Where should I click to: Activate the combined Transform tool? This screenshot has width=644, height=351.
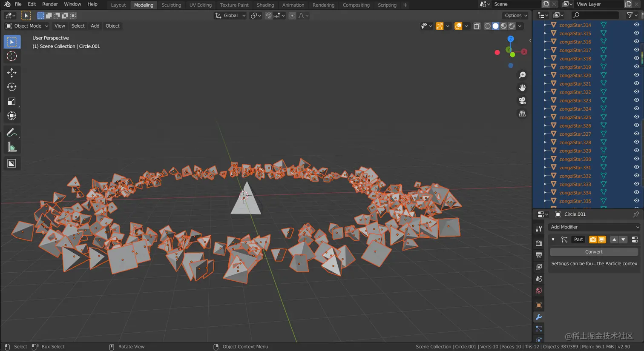(12, 116)
